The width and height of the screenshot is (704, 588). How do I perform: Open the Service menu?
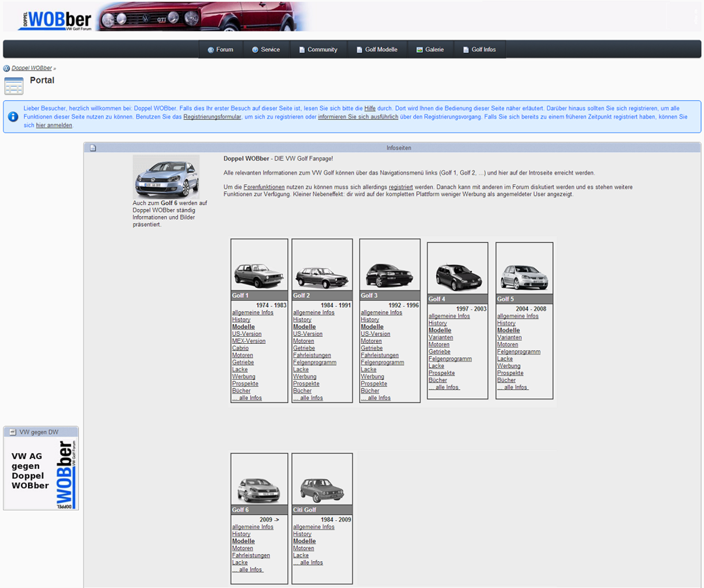point(266,50)
